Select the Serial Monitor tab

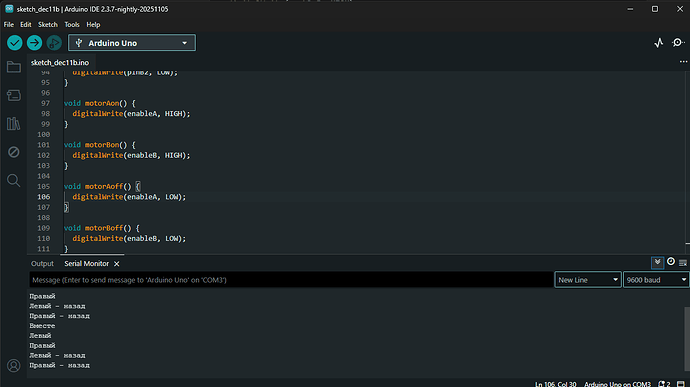click(x=86, y=263)
